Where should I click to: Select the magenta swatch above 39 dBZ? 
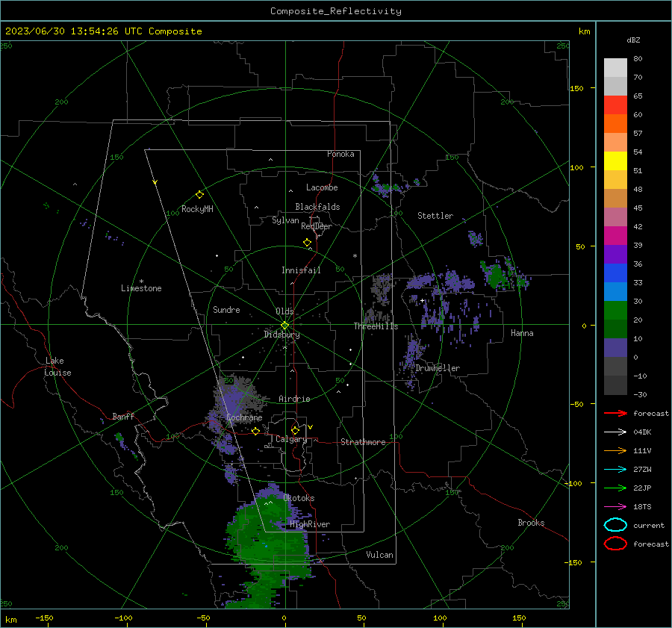(x=615, y=235)
